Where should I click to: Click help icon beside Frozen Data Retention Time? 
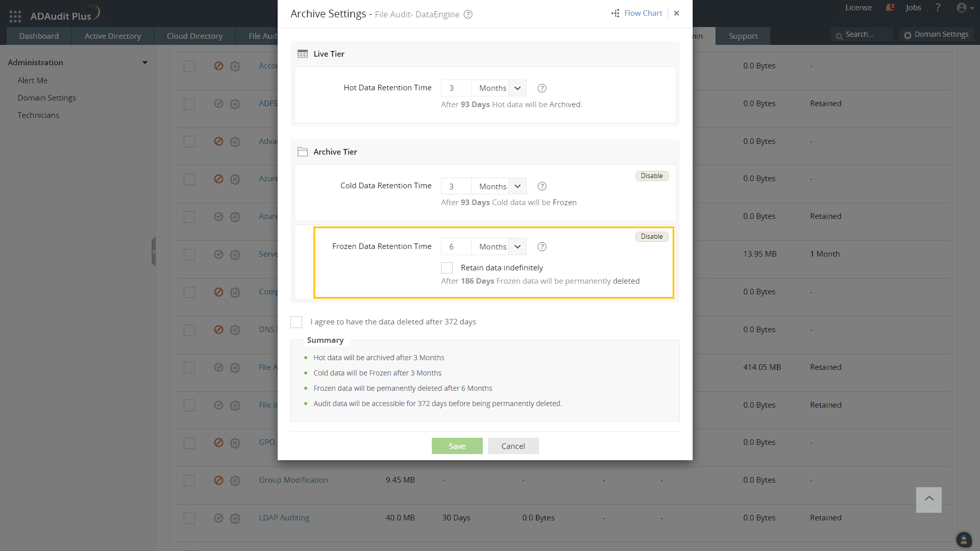pos(542,247)
